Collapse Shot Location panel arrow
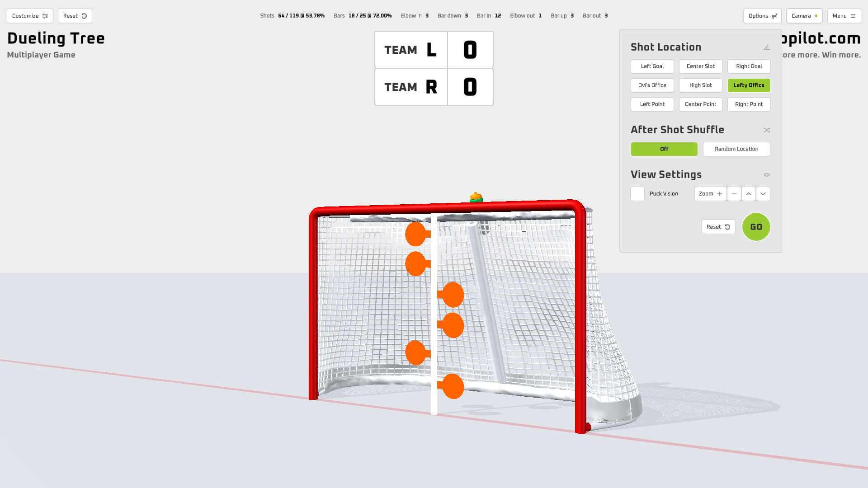The image size is (868, 488). click(x=767, y=47)
